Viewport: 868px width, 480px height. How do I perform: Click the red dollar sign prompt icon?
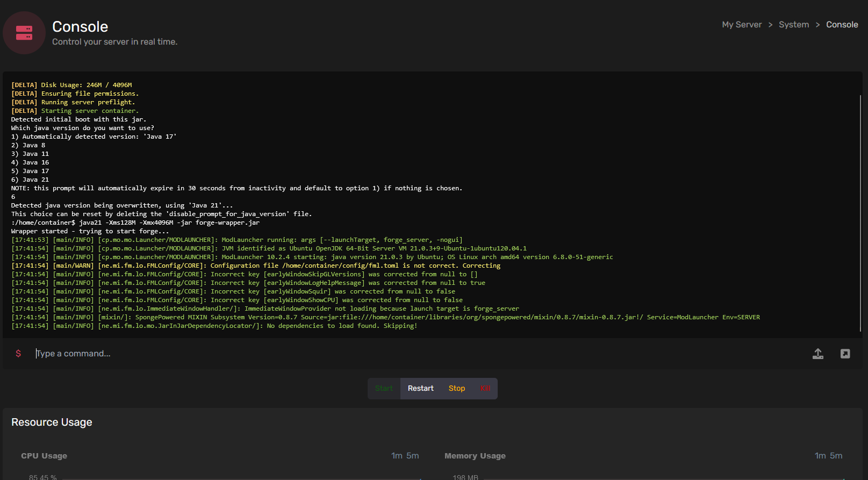(x=18, y=354)
